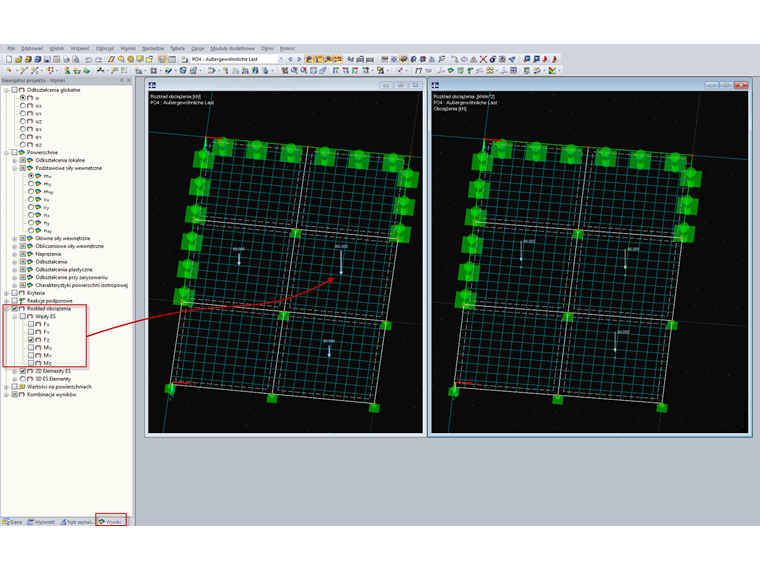The image size is (760, 570).
Task: Click the first node tool icon in the second toolbar row
Action: [8, 71]
